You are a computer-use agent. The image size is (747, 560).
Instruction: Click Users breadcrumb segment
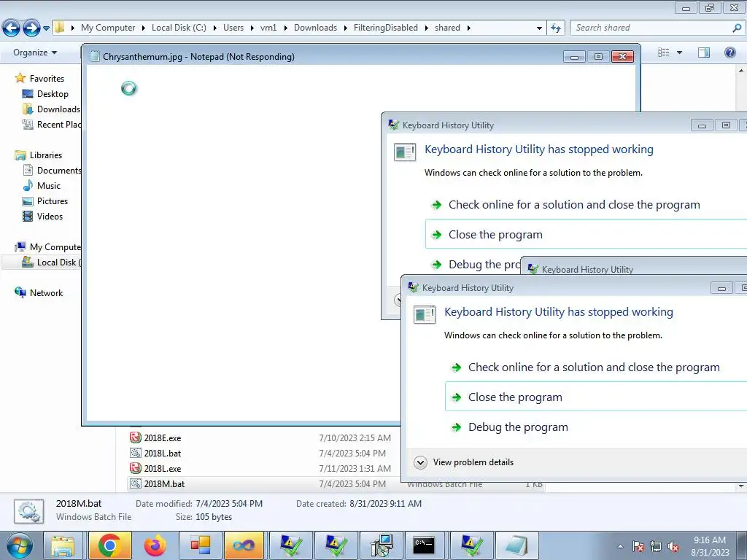pyautogui.click(x=233, y=28)
